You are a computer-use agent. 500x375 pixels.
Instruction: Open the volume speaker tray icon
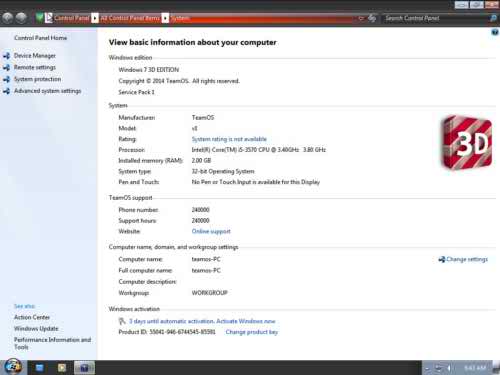pyautogui.click(x=449, y=368)
